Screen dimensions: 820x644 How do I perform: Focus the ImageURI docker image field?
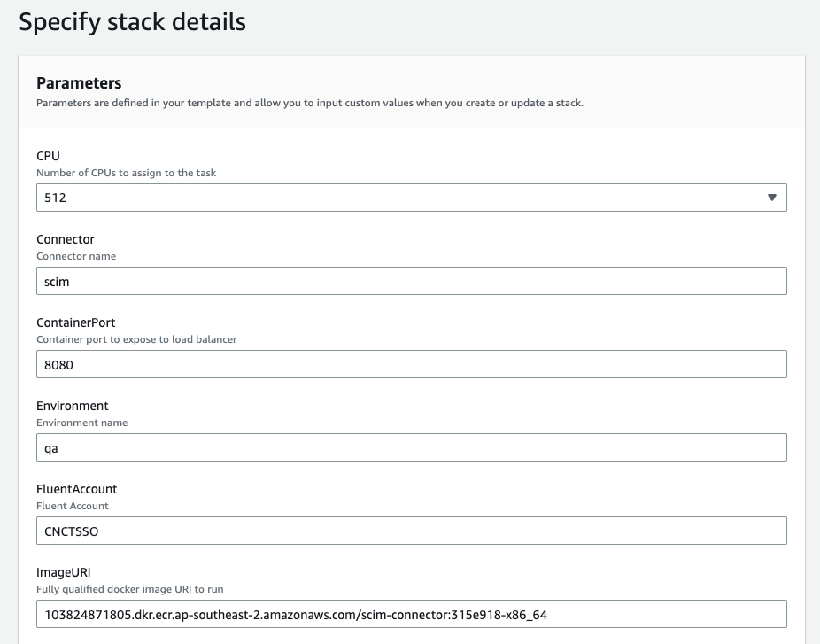411,614
